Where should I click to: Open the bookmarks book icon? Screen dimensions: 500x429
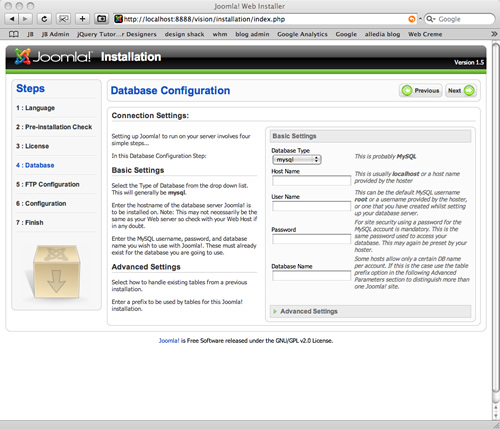coord(13,34)
